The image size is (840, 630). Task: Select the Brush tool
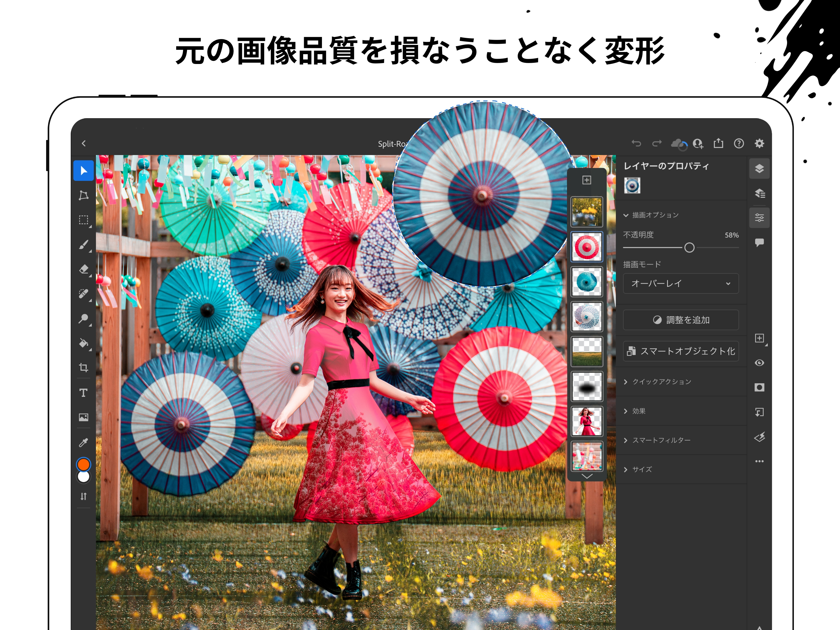click(84, 245)
